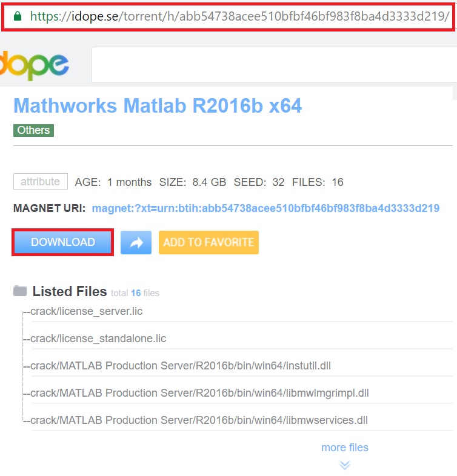Click the more files link

click(345, 448)
